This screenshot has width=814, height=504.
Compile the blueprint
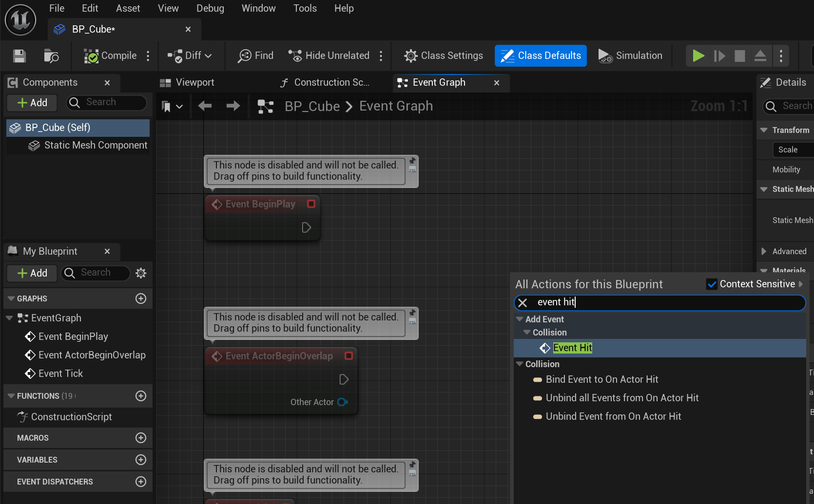click(x=110, y=56)
